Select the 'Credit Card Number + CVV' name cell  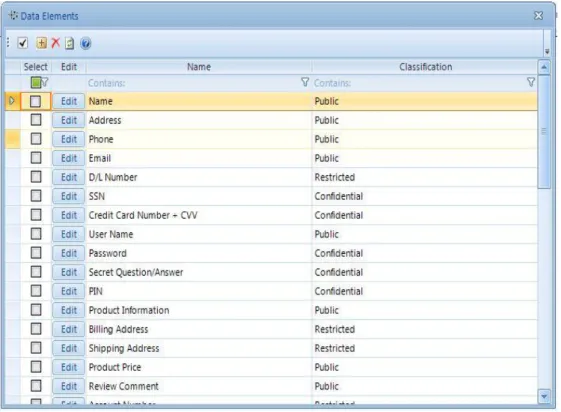[199, 215]
